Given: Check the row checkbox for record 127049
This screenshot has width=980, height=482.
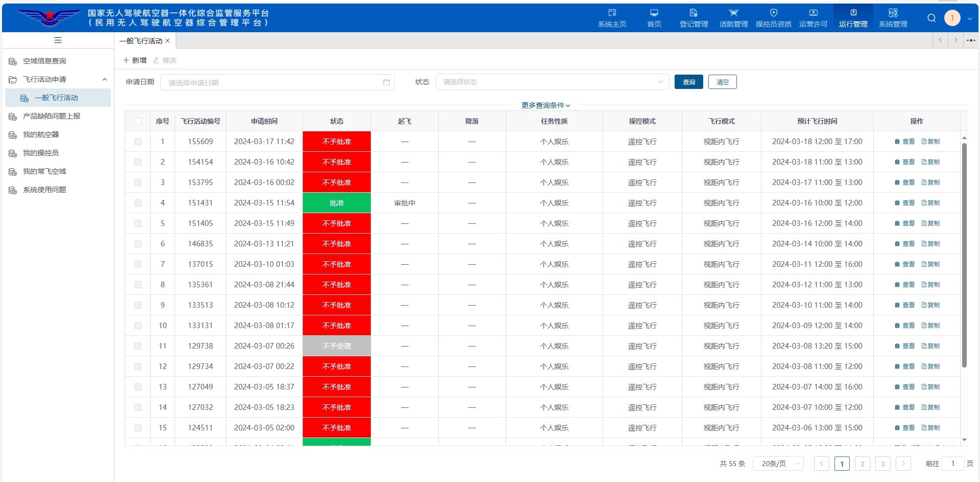Looking at the screenshot, I should (x=138, y=387).
